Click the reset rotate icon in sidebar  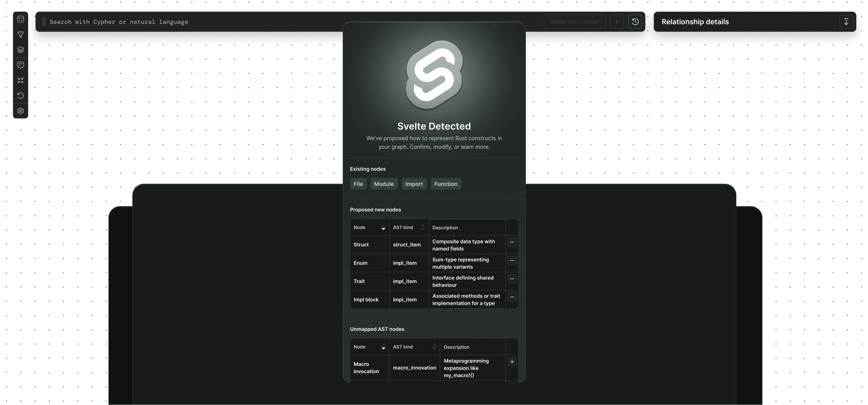(21, 95)
